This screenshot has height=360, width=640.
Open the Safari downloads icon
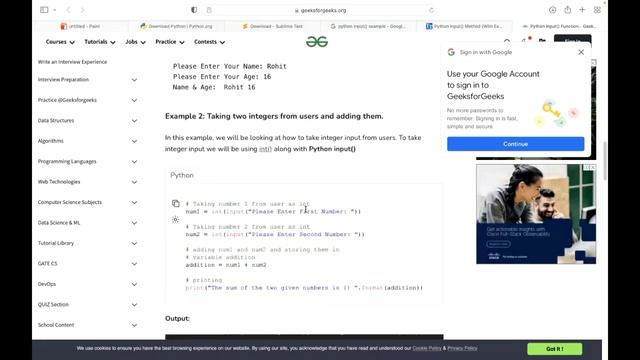pos(552,10)
